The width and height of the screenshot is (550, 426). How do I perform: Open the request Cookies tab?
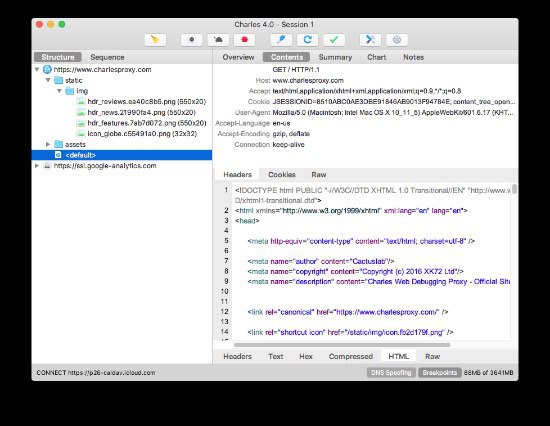click(282, 174)
